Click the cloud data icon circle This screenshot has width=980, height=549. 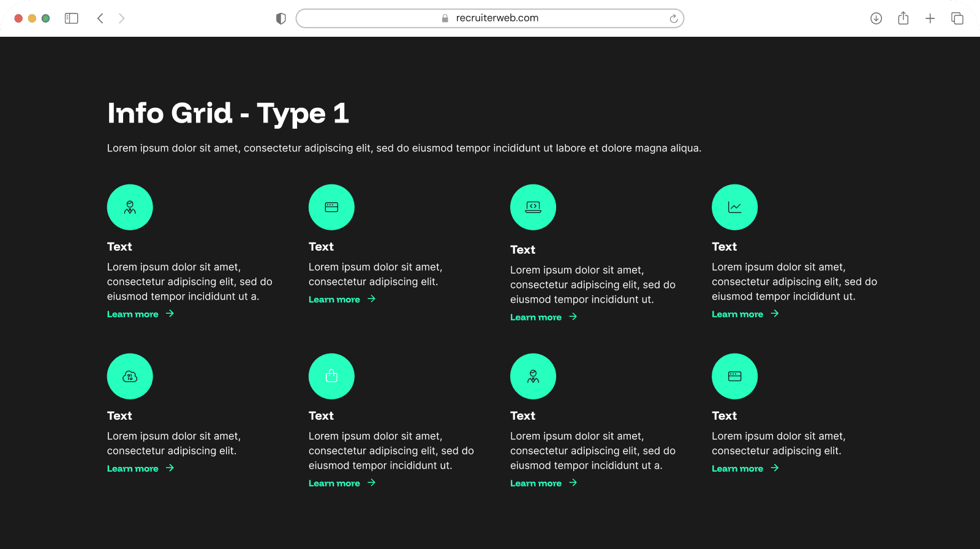(x=130, y=376)
